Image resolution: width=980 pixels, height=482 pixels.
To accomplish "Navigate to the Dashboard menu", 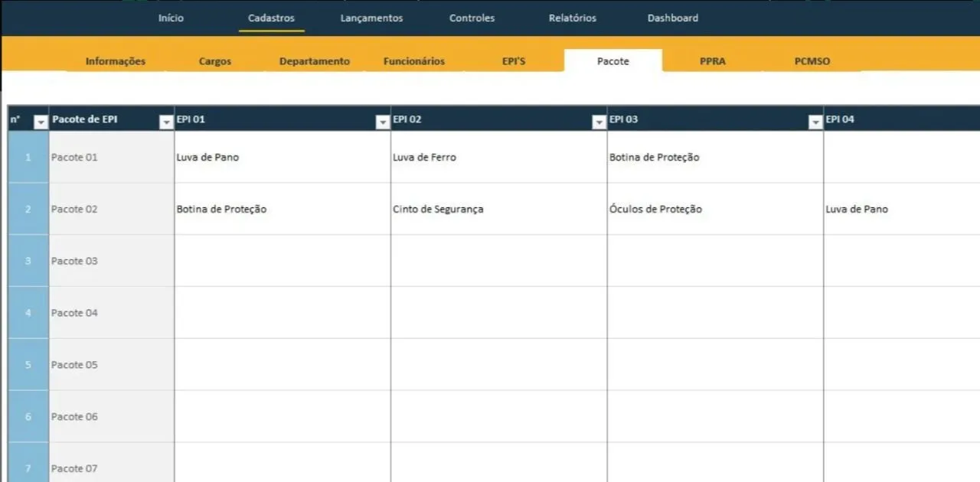I will tap(672, 18).
